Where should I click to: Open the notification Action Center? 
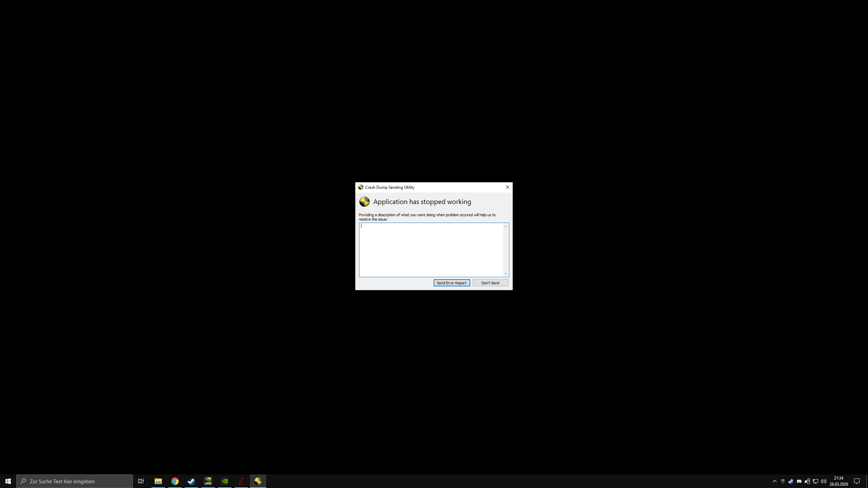click(857, 481)
